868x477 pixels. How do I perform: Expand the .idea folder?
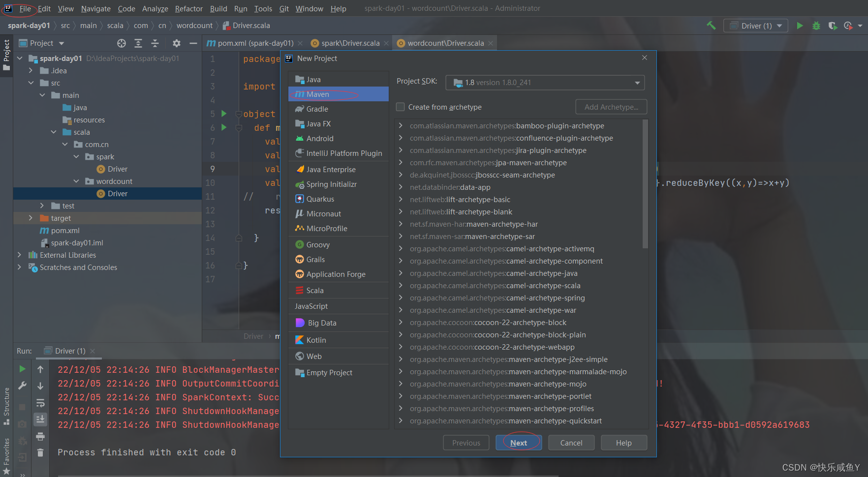click(31, 70)
